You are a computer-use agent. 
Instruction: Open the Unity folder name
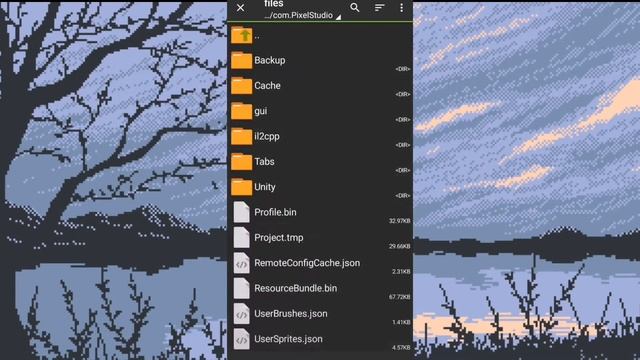point(265,187)
